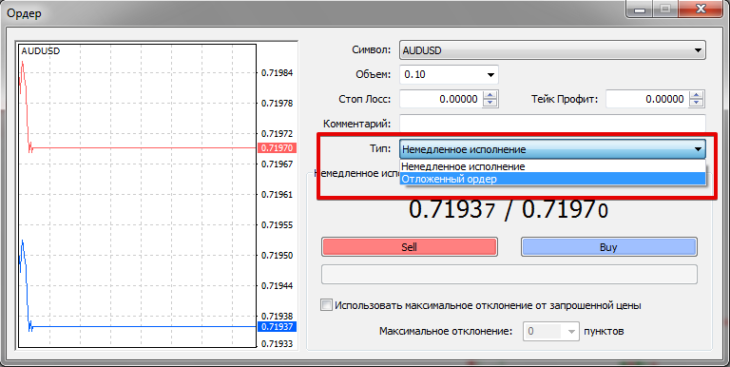Increase Тейк Профит with up arrow

click(x=696, y=95)
